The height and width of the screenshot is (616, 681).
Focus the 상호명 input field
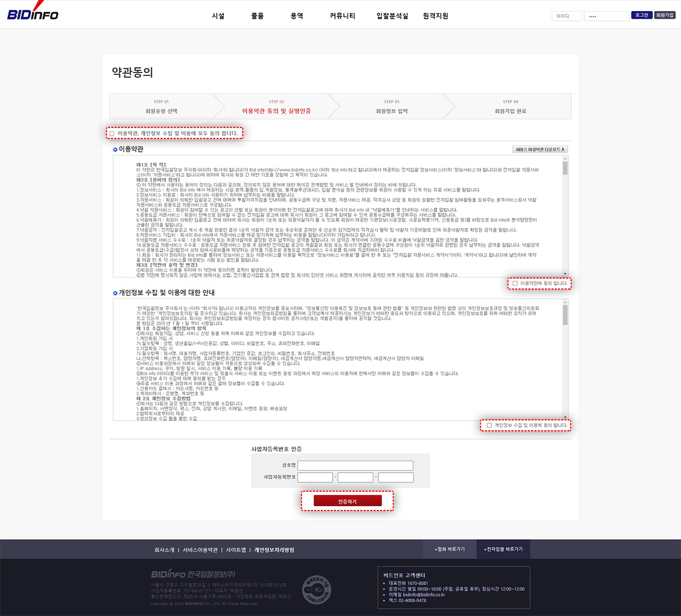(x=355, y=465)
